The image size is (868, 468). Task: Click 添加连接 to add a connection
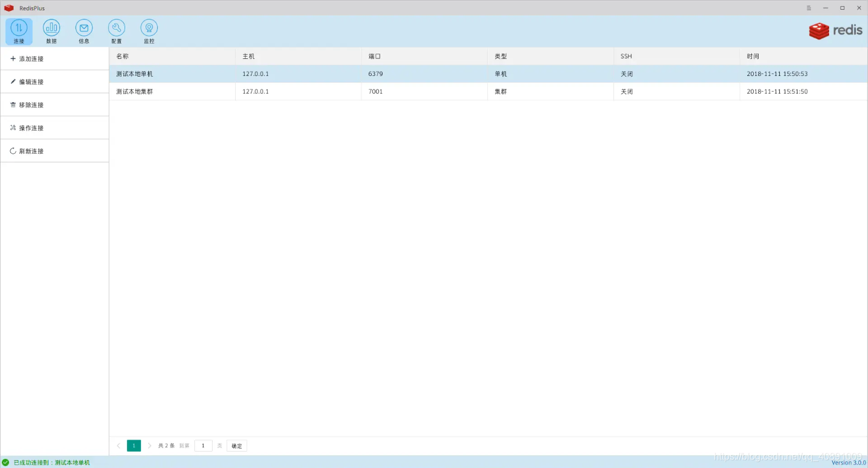(55, 59)
